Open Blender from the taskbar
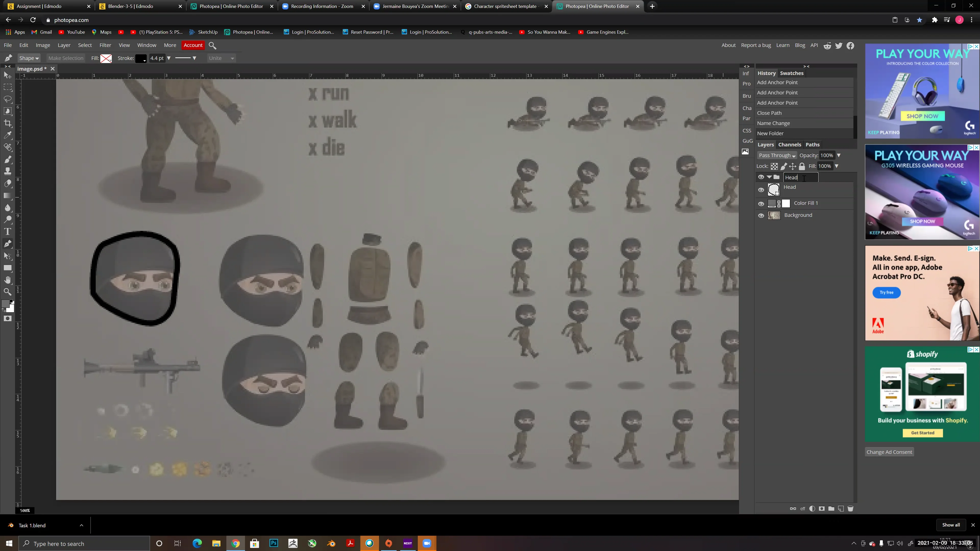Image resolution: width=980 pixels, height=551 pixels. point(331,543)
